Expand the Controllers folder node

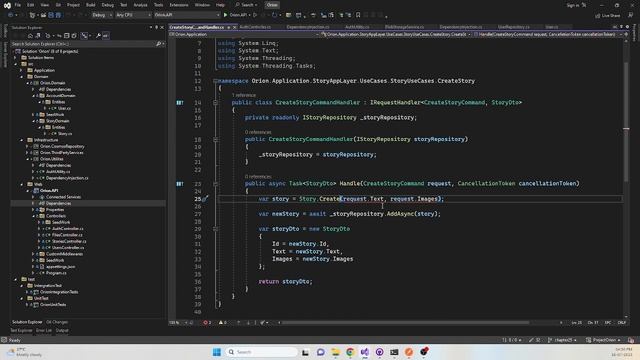coord(33,216)
